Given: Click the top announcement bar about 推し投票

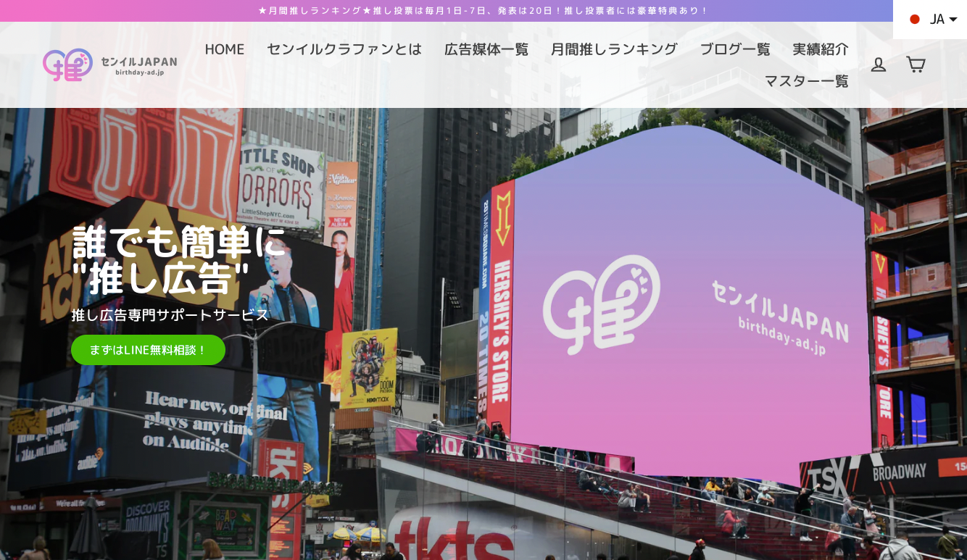Looking at the screenshot, I should (483, 11).
